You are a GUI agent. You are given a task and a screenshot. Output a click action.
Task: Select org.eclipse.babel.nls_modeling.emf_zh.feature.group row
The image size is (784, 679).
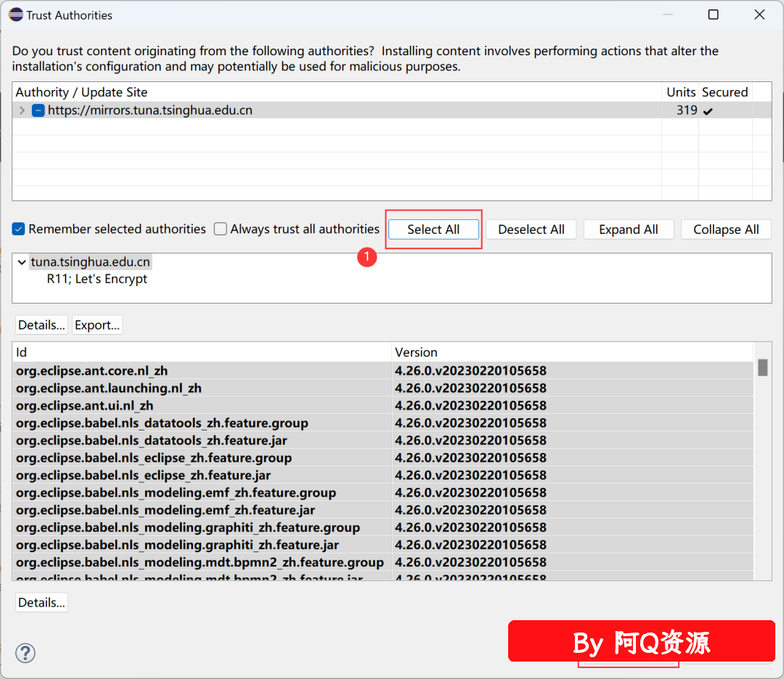(x=383, y=492)
